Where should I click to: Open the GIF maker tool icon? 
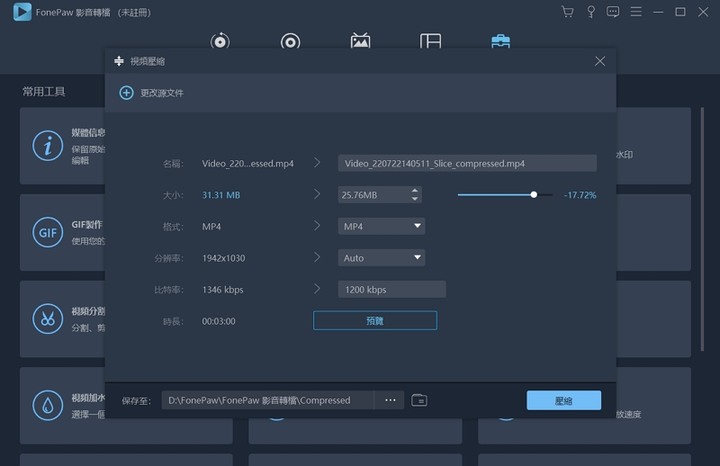coord(48,232)
